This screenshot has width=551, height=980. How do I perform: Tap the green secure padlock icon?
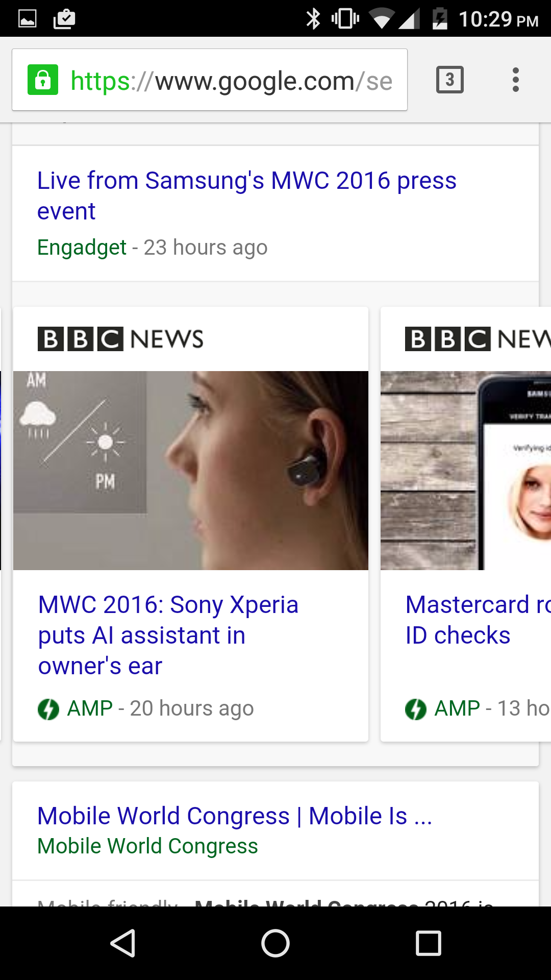click(43, 80)
